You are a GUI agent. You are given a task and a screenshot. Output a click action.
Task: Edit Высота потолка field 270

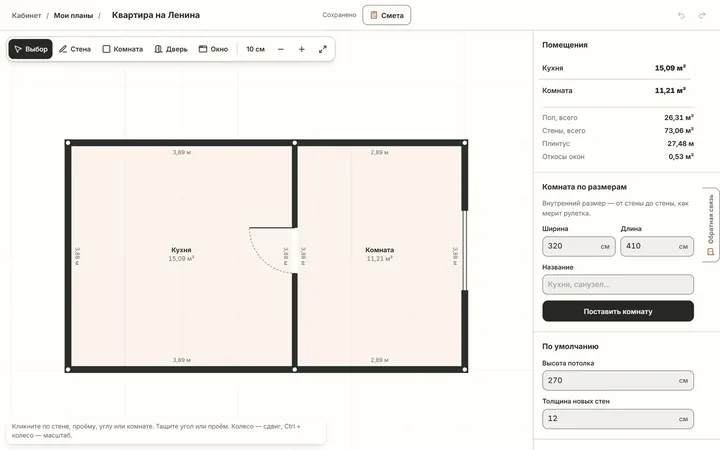point(618,381)
